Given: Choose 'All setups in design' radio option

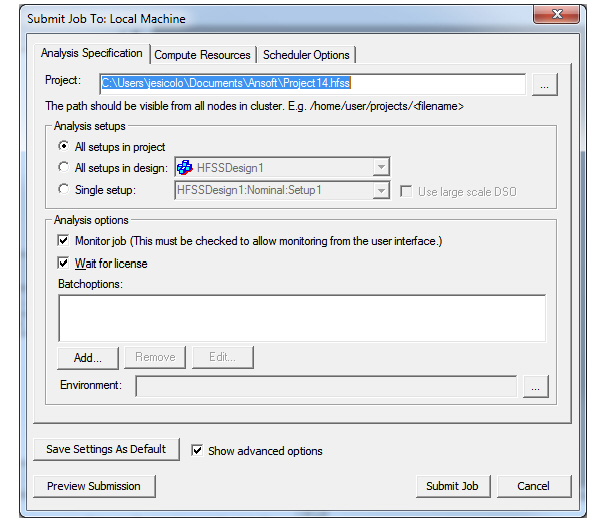Looking at the screenshot, I should click(64, 167).
